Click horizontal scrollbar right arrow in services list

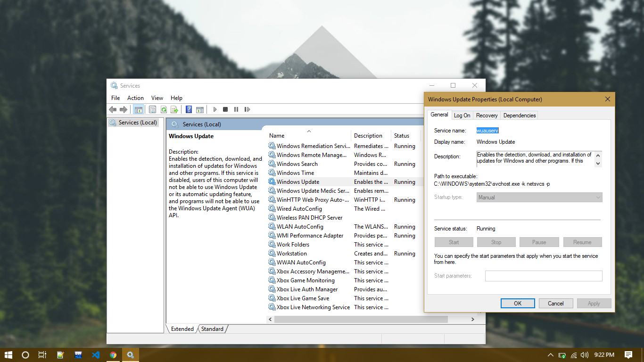coord(472,319)
